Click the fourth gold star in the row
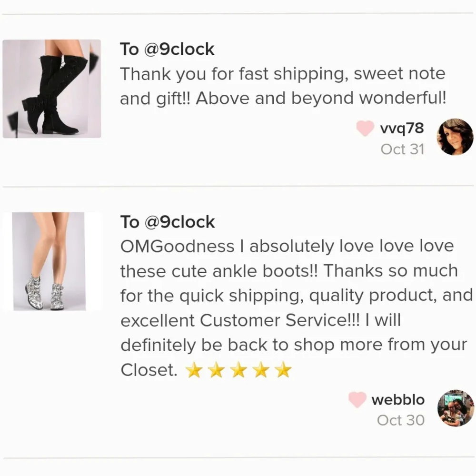The height and width of the screenshot is (476, 476). tap(261, 369)
